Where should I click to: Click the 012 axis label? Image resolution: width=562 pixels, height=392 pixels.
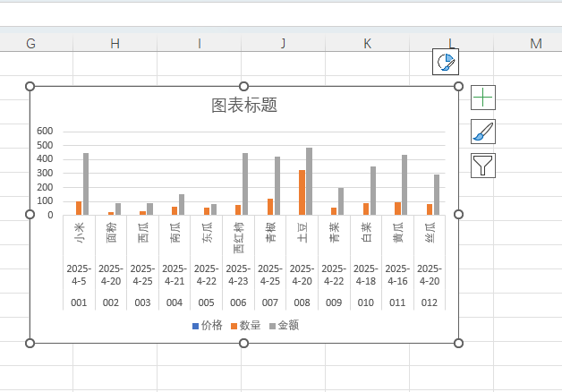pos(430,303)
